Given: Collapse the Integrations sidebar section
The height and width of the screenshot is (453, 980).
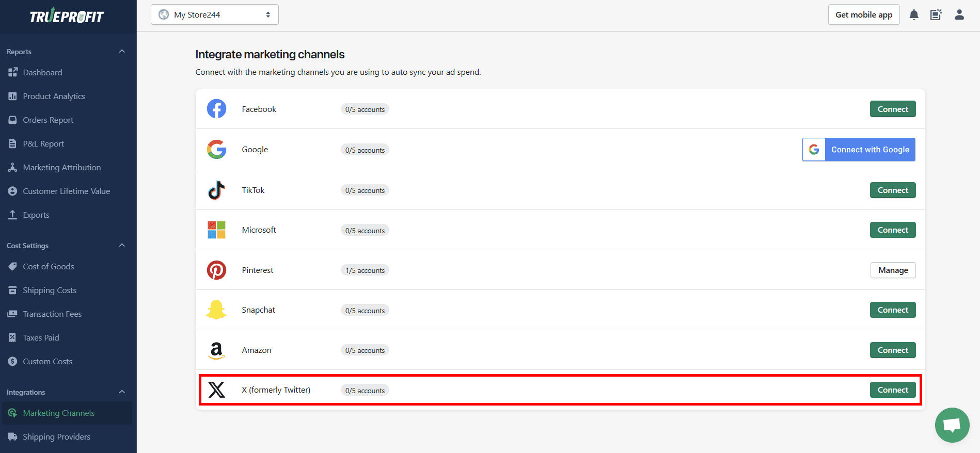Looking at the screenshot, I should pyautogui.click(x=122, y=392).
